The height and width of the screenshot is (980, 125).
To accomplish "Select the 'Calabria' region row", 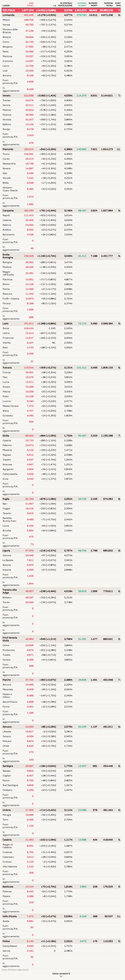I will (61, 840).
